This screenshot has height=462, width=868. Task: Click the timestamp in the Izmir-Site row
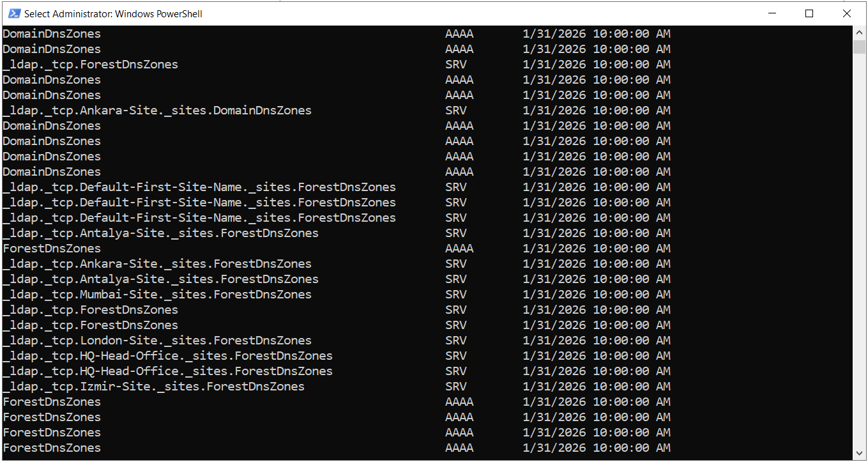(597, 387)
